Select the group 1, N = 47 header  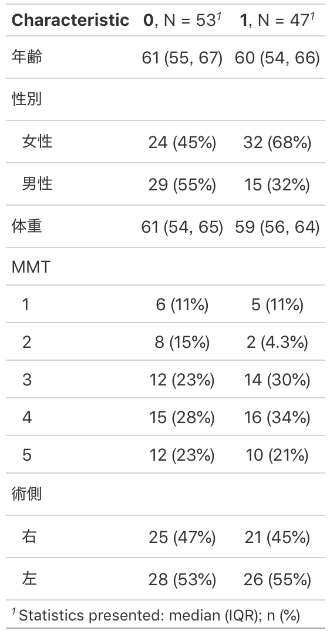[277, 20]
